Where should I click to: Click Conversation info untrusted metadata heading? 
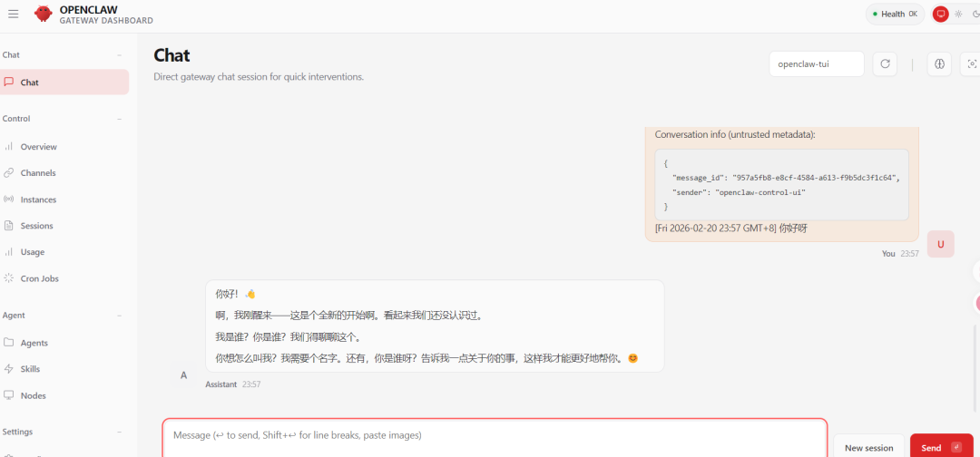pyautogui.click(x=735, y=135)
